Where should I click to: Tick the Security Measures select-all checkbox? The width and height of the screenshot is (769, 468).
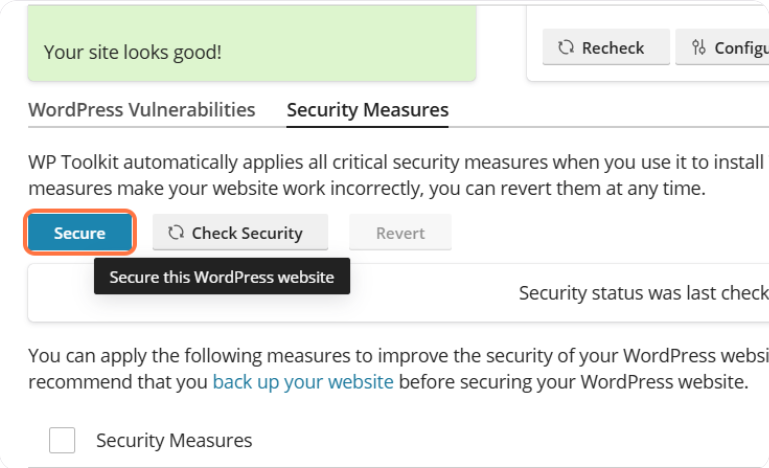[x=62, y=440]
